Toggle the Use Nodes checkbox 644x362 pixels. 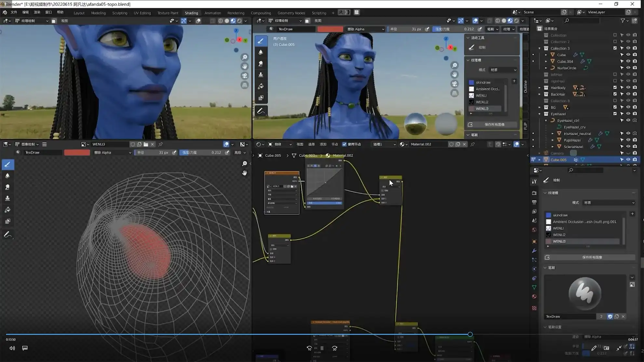point(344,144)
